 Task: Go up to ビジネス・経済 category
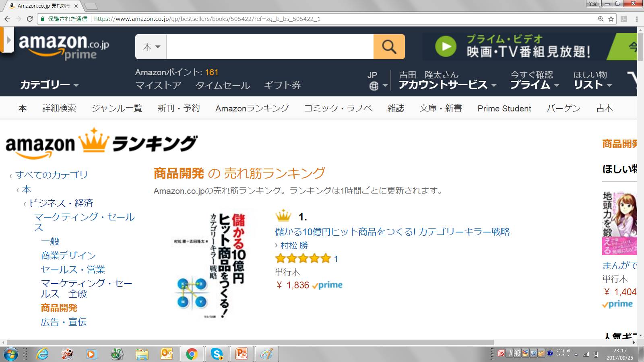[61, 203]
